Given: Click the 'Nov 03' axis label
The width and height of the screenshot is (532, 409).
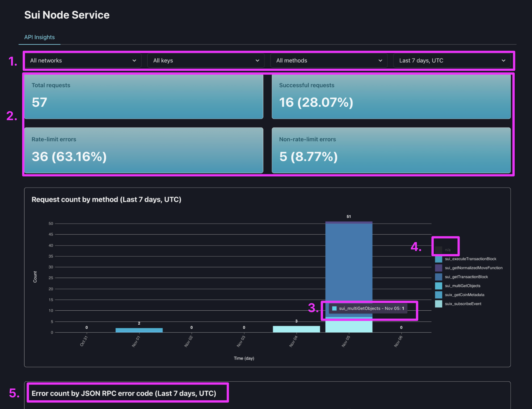Looking at the screenshot, I should point(241,341).
